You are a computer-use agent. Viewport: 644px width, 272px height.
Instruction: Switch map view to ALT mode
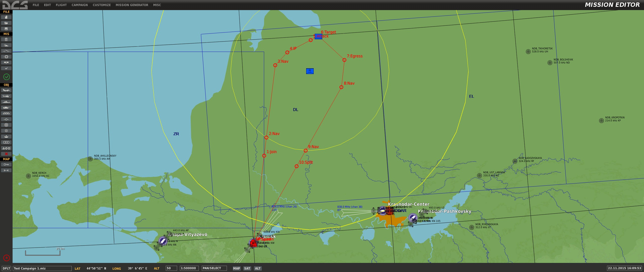pos(258,268)
